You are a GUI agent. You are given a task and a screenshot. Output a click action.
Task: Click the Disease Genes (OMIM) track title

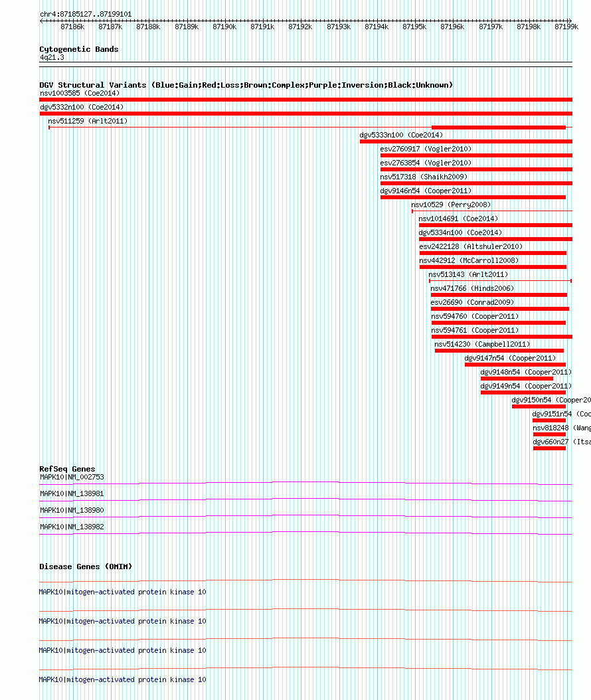(x=86, y=567)
